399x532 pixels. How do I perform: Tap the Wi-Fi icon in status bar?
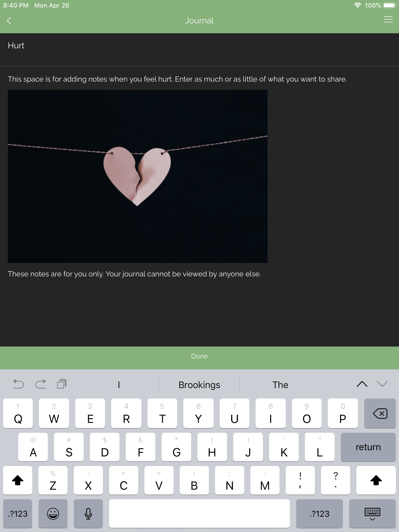click(358, 5)
